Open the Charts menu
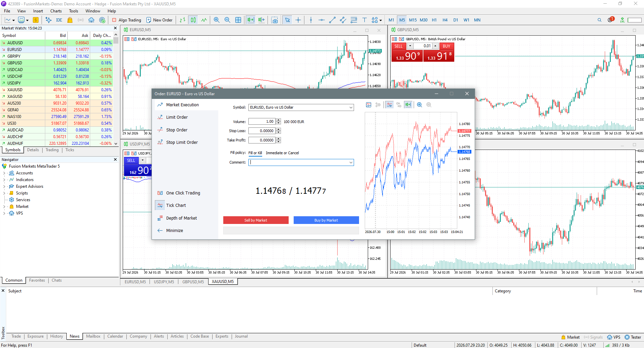This screenshot has width=644, height=348. (x=56, y=11)
